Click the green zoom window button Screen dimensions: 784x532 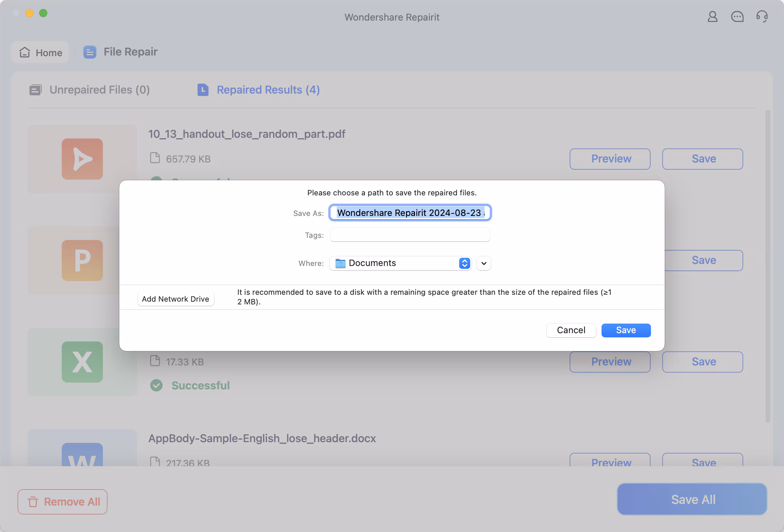(x=43, y=13)
